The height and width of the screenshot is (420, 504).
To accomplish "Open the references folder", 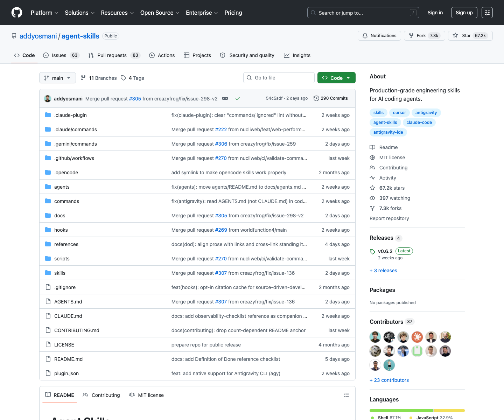I will [x=66, y=244].
